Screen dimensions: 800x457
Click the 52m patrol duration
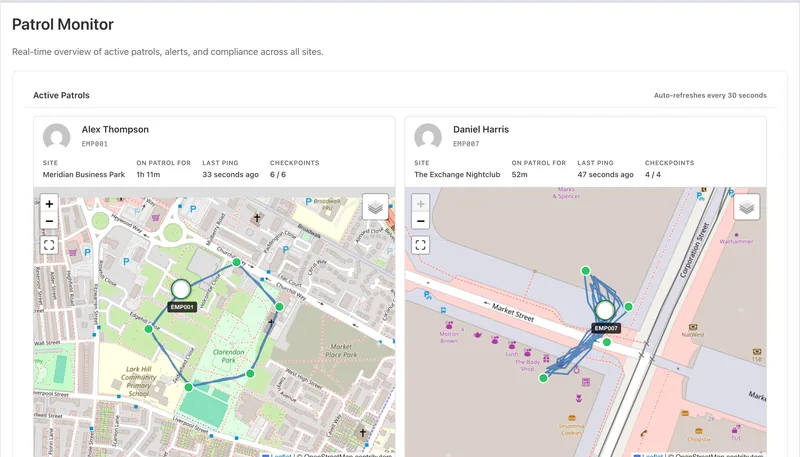[519, 174]
